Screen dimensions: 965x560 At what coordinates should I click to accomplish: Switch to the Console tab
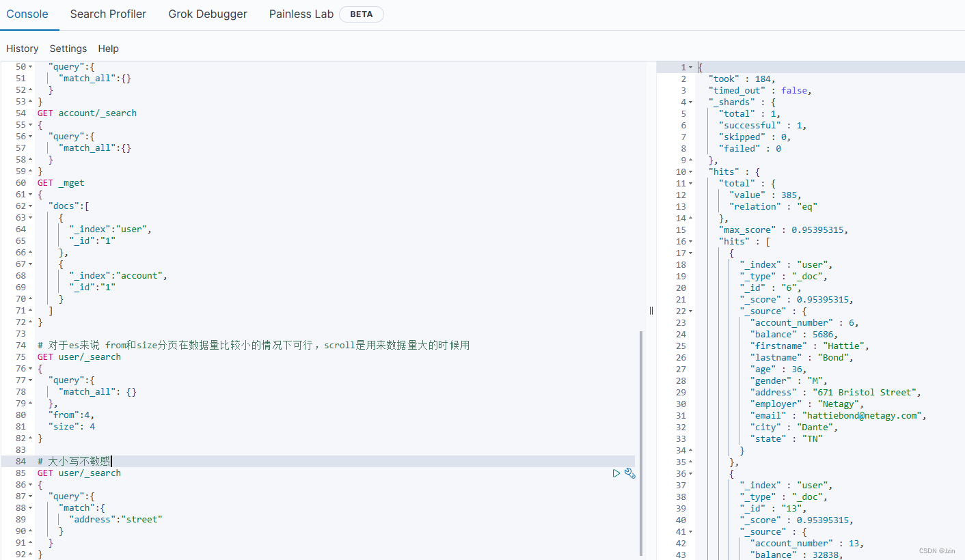27,14
